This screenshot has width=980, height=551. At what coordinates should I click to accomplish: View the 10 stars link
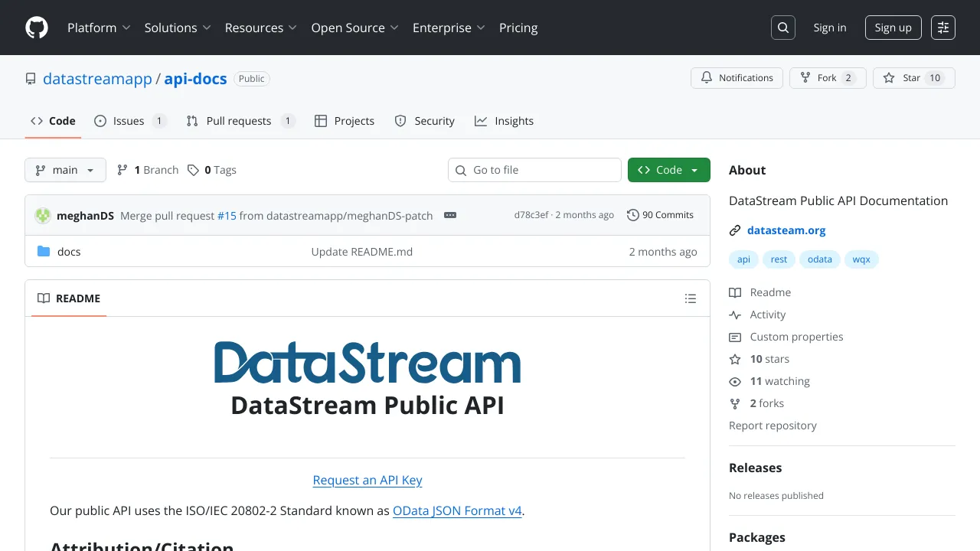[759, 359]
